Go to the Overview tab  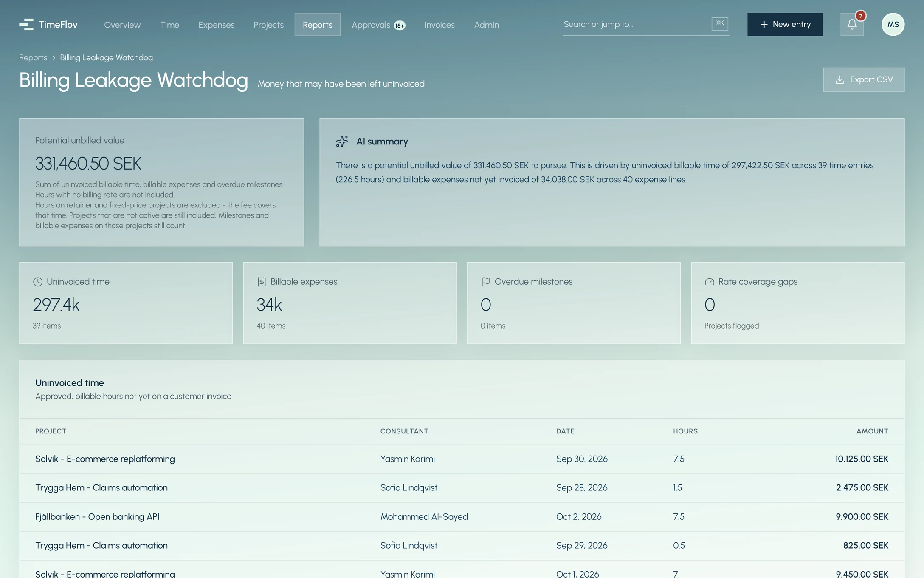pyautogui.click(x=122, y=25)
